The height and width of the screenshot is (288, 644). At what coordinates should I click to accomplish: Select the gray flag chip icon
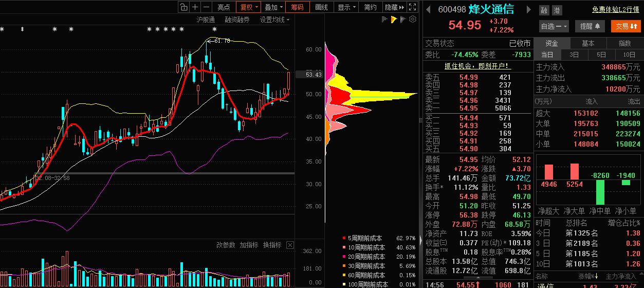403,20
